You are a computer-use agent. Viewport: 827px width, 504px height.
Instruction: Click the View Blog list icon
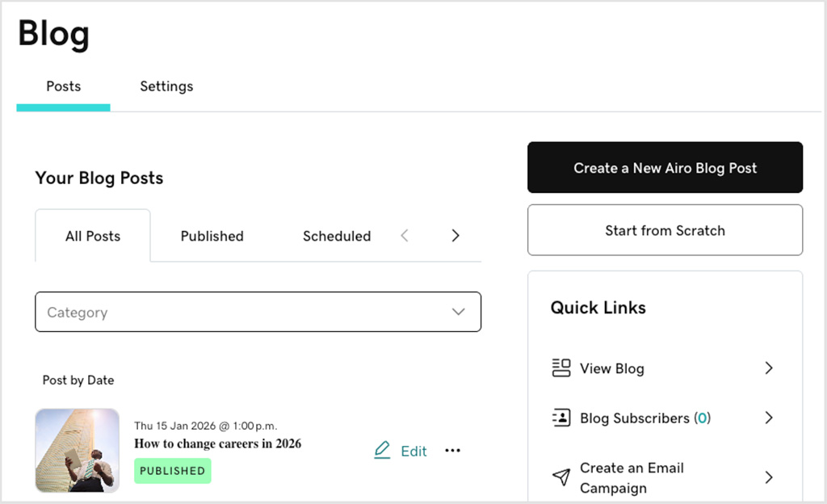pos(561,367)
